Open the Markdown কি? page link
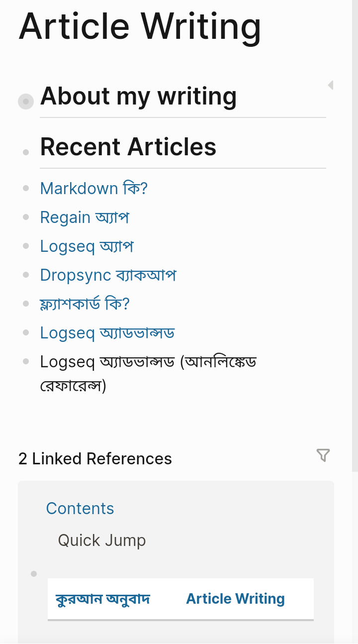This screenshot has width=358, height=644. tap(94, 189)
